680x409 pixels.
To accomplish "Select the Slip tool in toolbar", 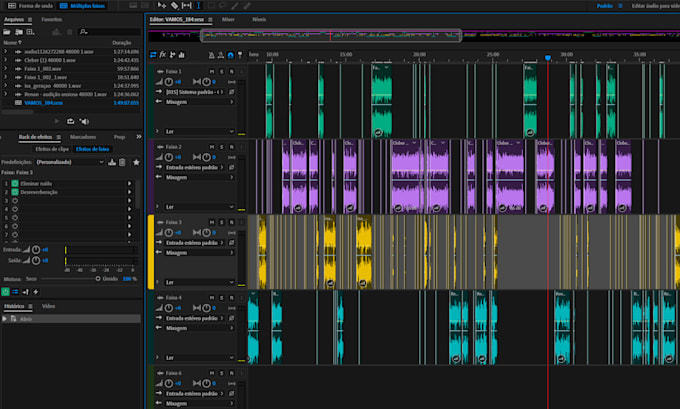I will pos(186,6).
